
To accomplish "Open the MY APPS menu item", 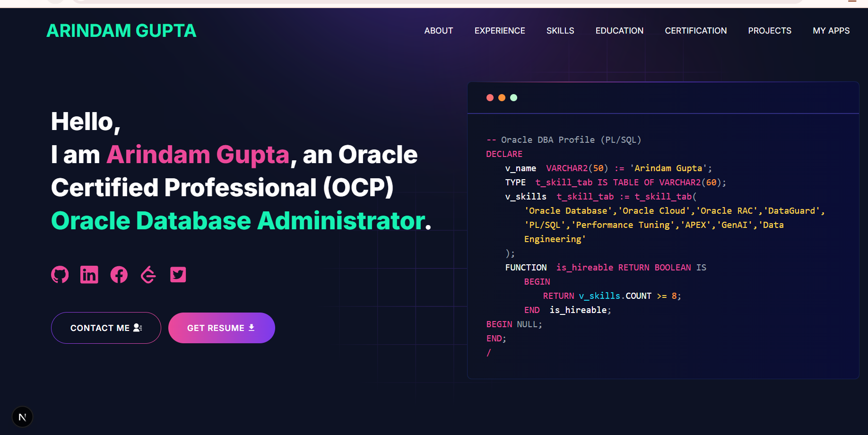I will 831,30.
